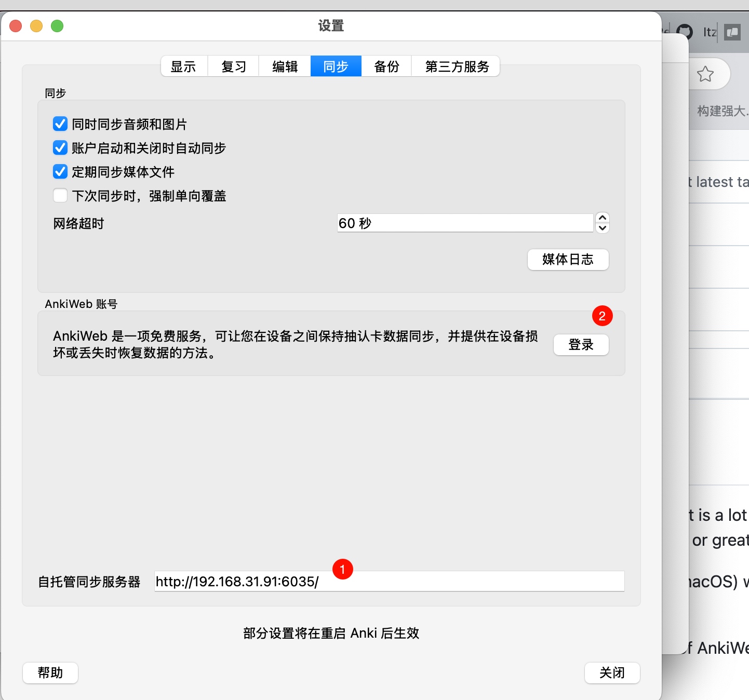749x700 pixels.
Task: Click the 登录 button for AnkiWeb
Action: tap(581, 345)
